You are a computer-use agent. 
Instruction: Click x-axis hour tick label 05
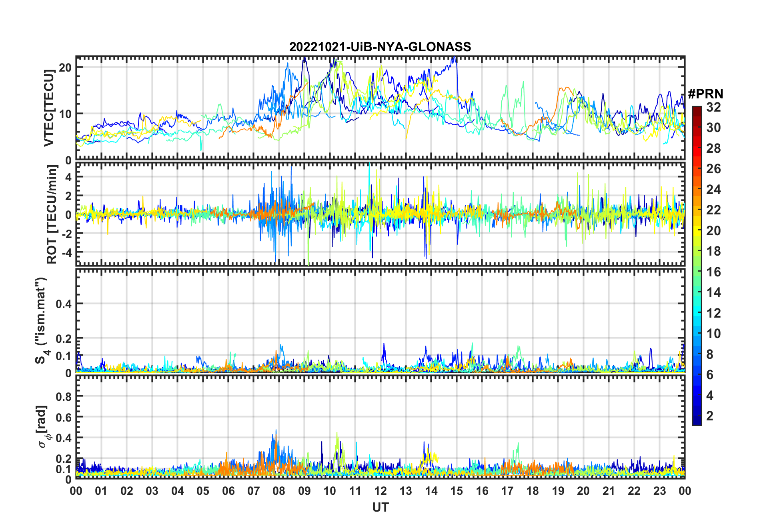tap(203, 491)
